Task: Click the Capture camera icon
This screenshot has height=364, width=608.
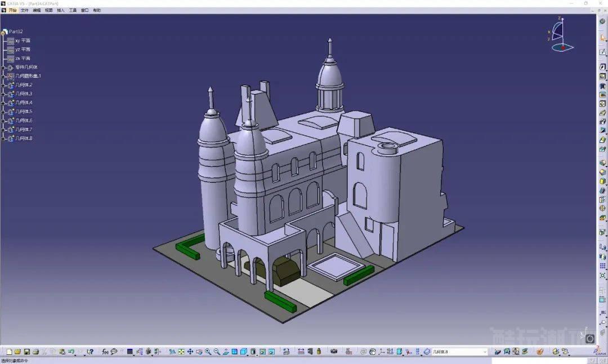Action: tap(334, 352)
